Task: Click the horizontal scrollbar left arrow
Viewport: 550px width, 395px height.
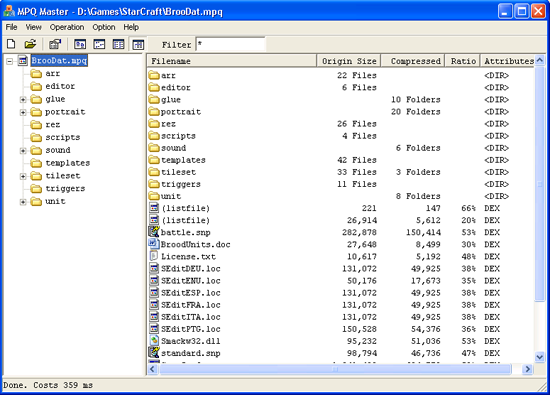Action: tap(153, 369)
